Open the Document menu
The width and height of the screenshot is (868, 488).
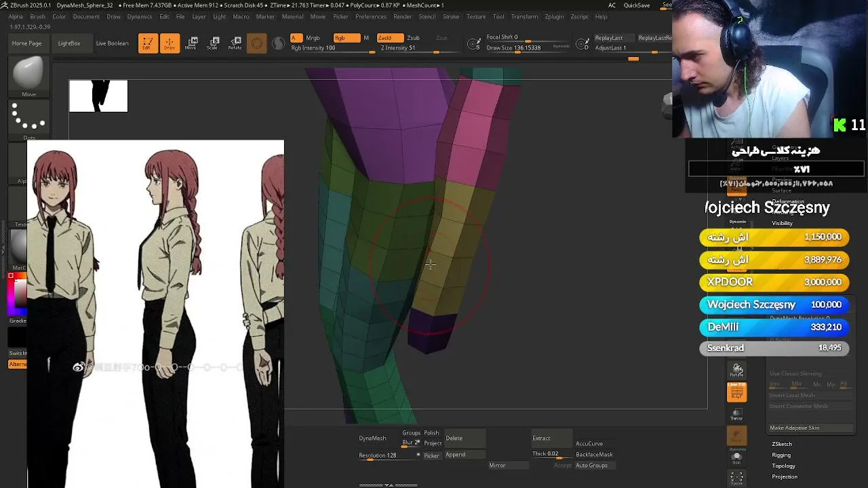pyautogui.click(x=86, y=17)
